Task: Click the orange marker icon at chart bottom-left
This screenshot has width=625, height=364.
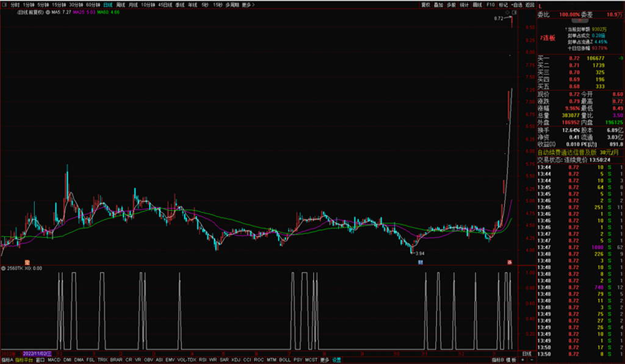Action: pyautogui.click(x=27, y=262)
